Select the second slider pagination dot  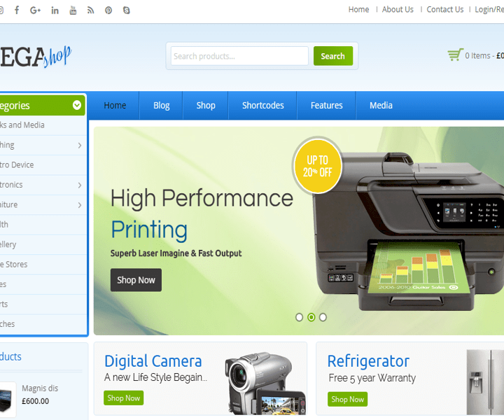(311, 317)
